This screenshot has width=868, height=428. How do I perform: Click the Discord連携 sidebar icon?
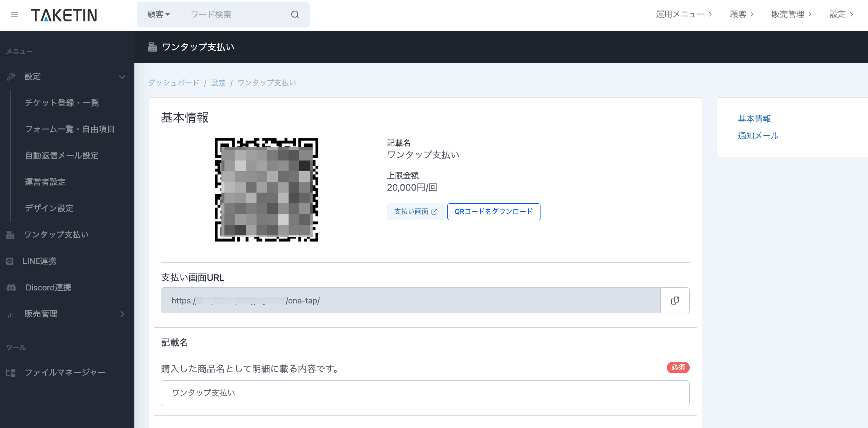(11, 287)
